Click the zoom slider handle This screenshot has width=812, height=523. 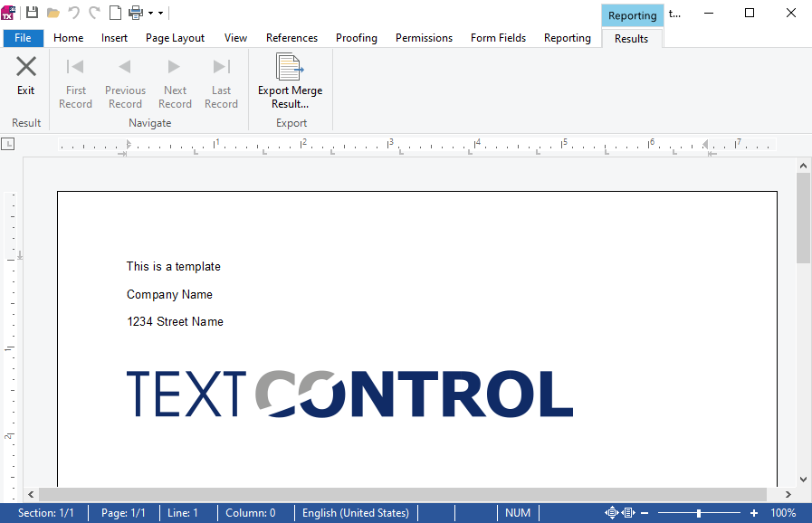click(x=699, y=513)
